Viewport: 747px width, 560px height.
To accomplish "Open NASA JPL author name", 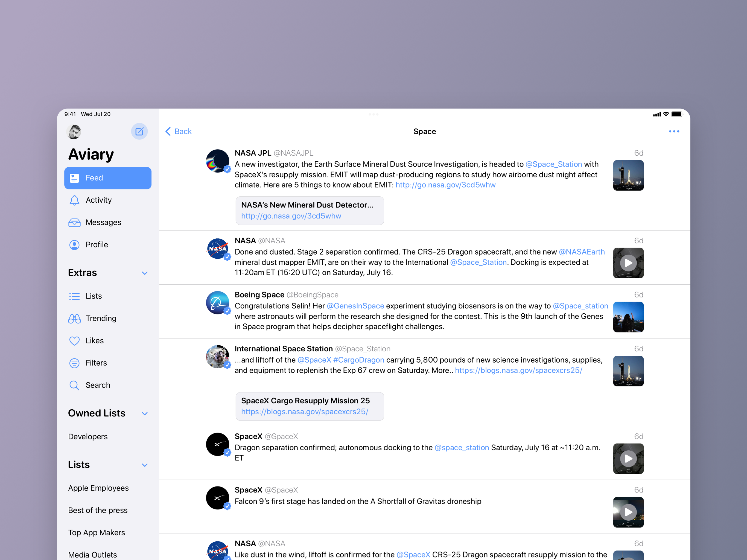I will coord(253,153).
